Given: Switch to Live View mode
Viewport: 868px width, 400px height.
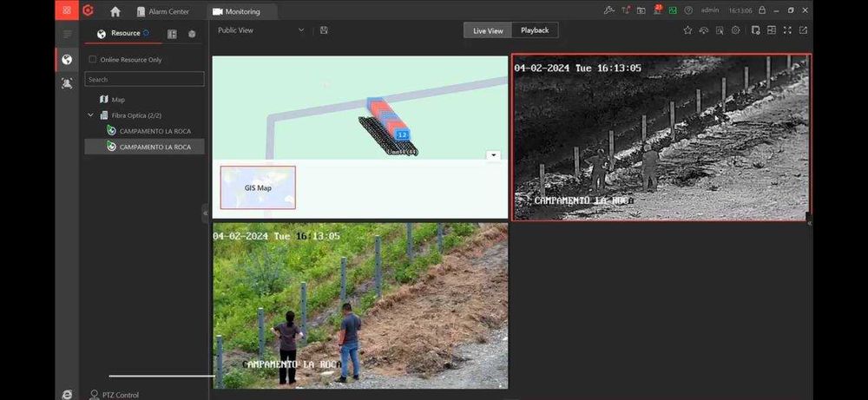Looking at the screenshot, I should 488,30.
